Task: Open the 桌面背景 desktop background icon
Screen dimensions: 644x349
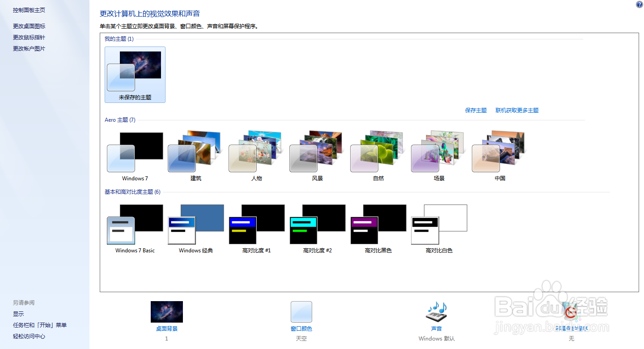Action: [167, 312]
